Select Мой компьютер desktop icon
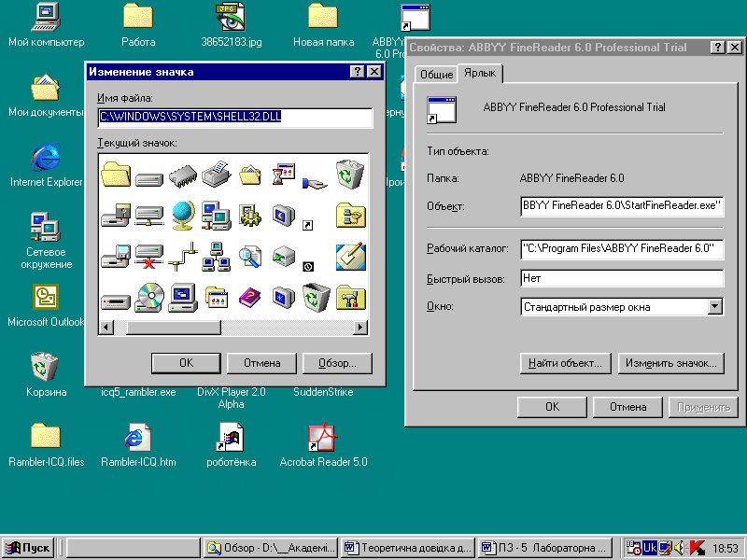The height and width of the screenshot is (560, 747). 46,25
